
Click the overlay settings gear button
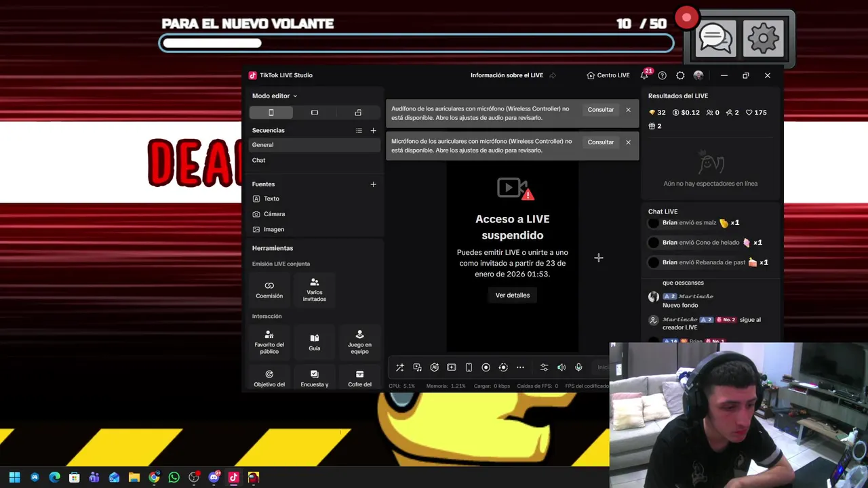click(764, 39)
